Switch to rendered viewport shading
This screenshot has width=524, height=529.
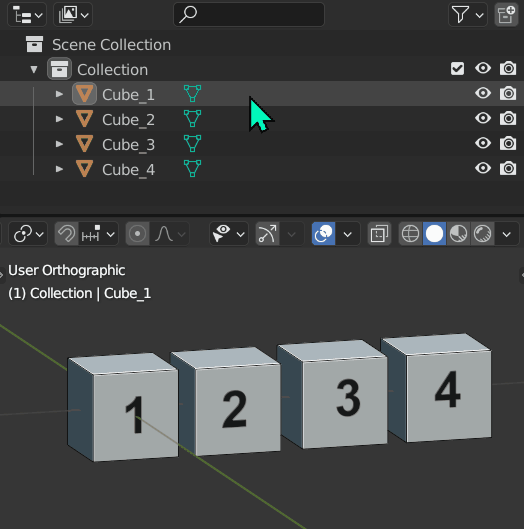pos(482,233)
